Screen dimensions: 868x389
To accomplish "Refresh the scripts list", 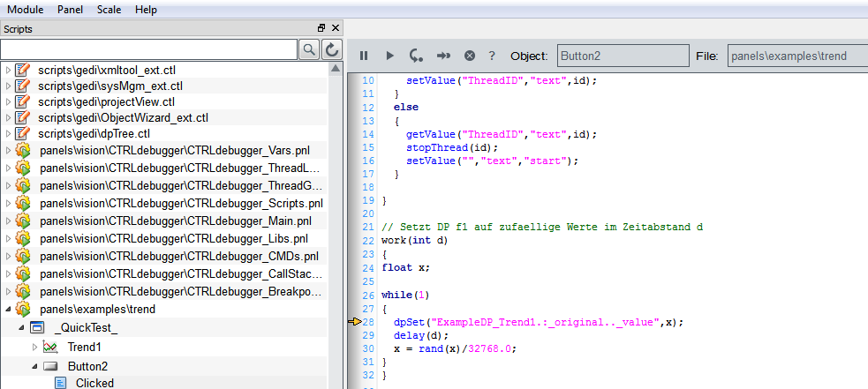I will point(332,49).
